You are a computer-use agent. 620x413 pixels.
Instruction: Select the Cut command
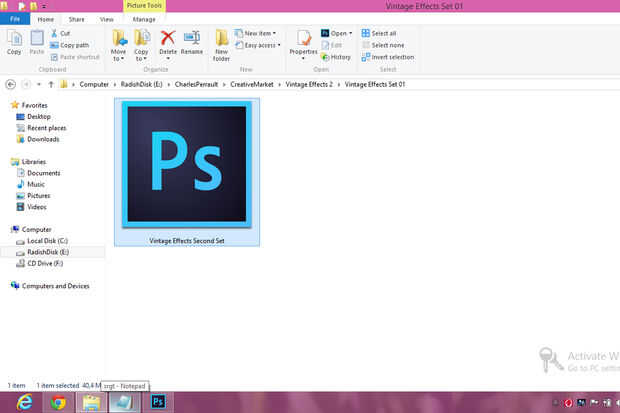[60, 33]
